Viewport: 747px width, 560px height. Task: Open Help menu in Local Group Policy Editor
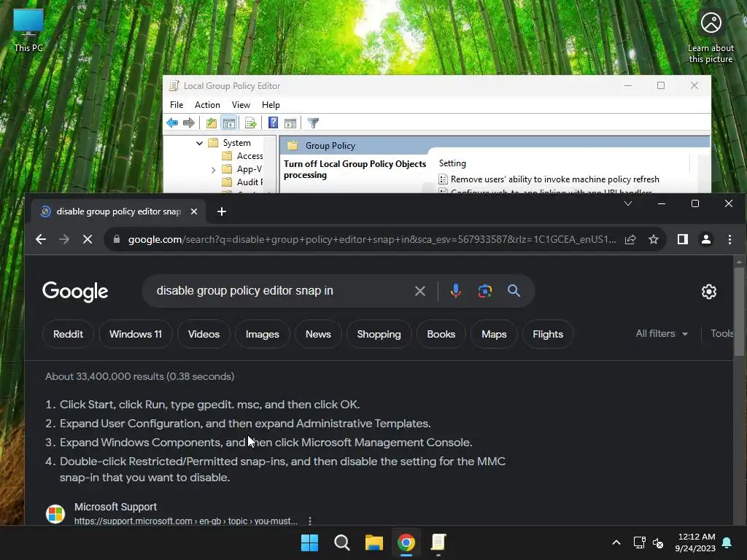pyautogui.click(x=271, y=105)
